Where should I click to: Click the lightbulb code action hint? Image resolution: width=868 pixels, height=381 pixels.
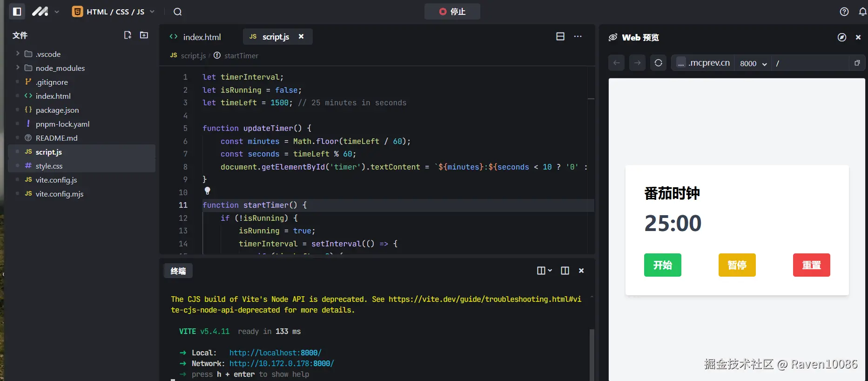pos(208,191)
